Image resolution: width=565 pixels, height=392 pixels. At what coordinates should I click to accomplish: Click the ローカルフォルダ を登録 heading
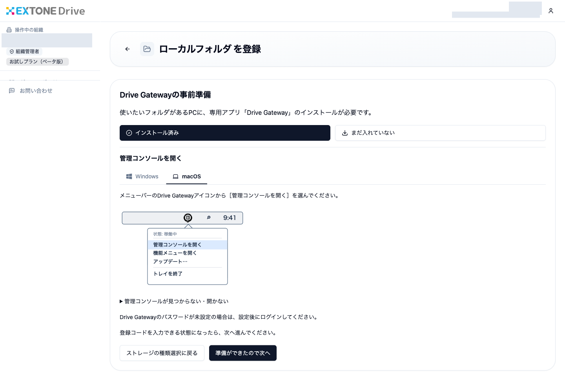(210, 49)
